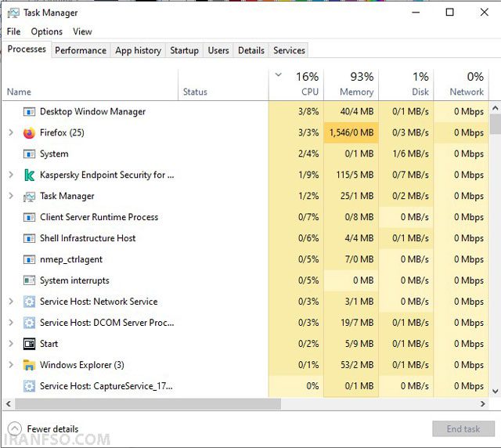The image size is (501, 448).
Task: Click the horizontal scrollbar left arrow
Action: pyautogui.click(x=9, y=404)
